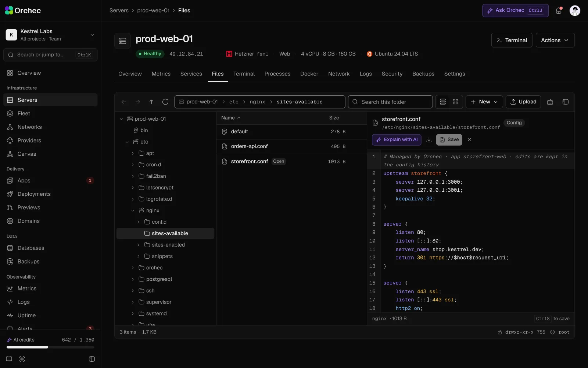Click Ask Orchec button
The width and height of the screenshot is (588, 368).
pos(515,11)
